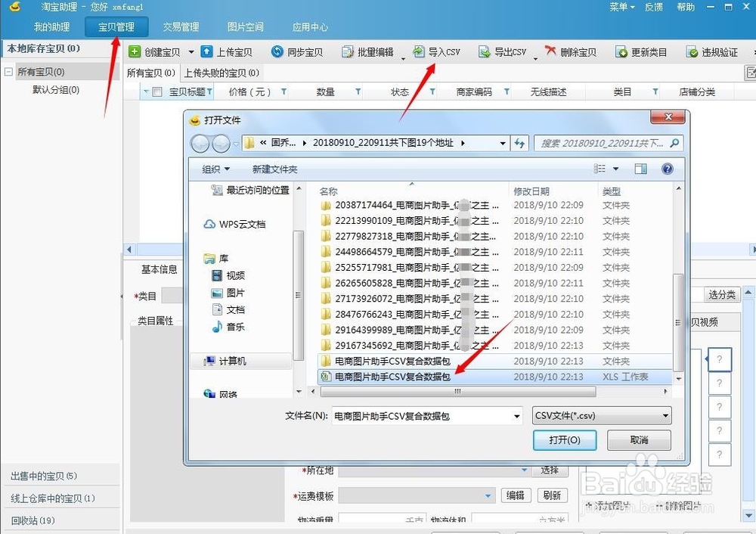Click the 文件名 input field
The width and height of the screenshot is (756, 534).
tap(421, 416)
